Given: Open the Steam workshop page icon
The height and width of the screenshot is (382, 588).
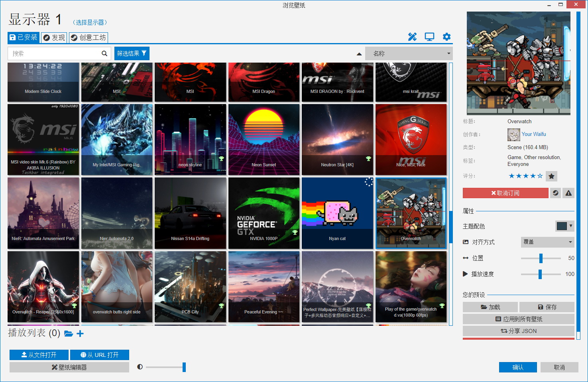Looking at the screenshot, I should (555, 193).
